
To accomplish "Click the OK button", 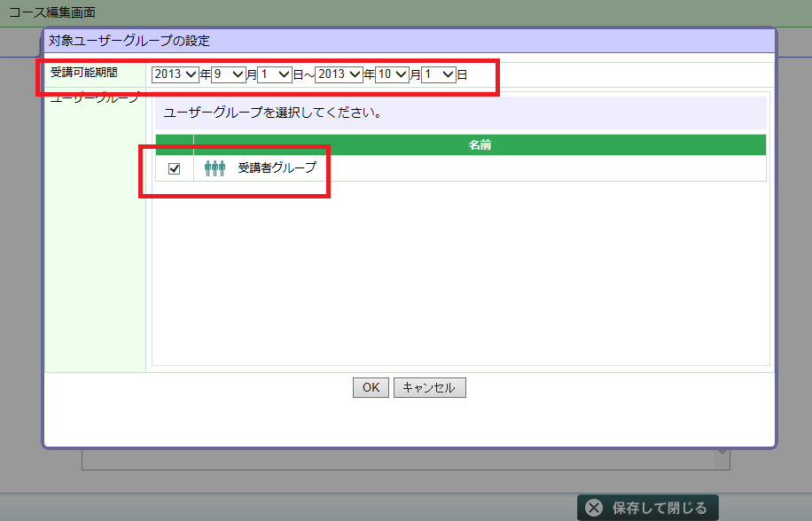I will point(371,387).
